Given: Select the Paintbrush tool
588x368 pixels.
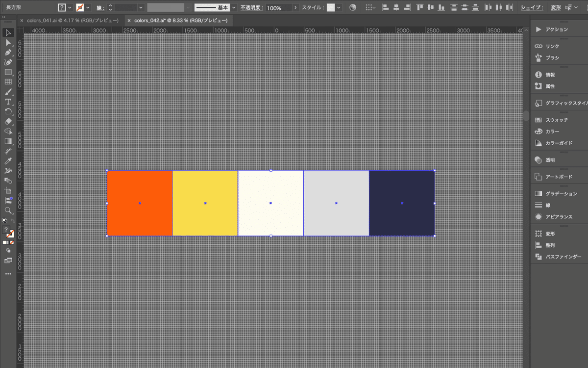Looking at the screenshot, I should click(x=8, y=92).
